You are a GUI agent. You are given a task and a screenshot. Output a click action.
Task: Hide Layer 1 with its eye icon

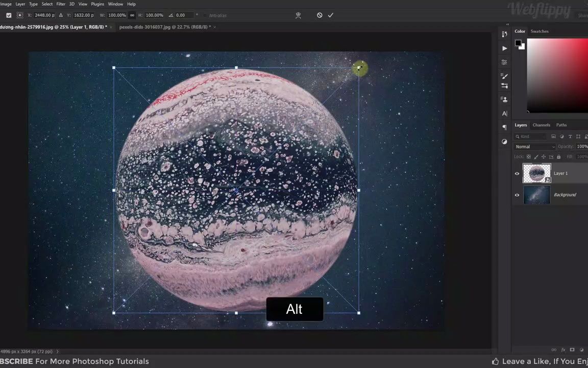click(517, 173)
